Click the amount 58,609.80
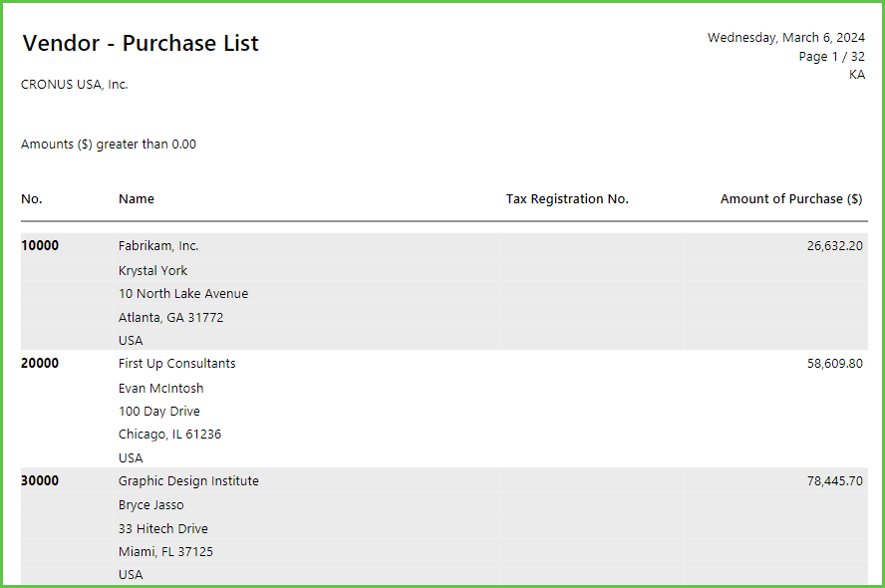This screenshot has width=885, height=588. pos(835,364)
